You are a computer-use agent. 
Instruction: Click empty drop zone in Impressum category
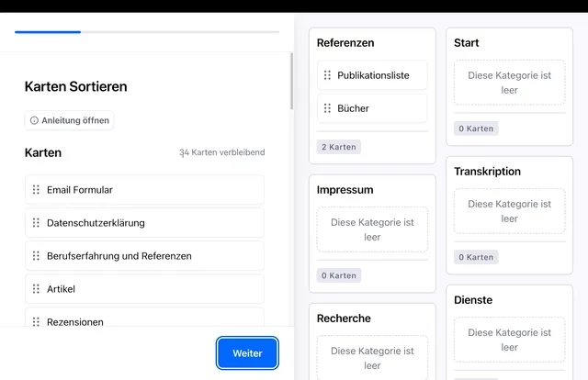point(372,229)
